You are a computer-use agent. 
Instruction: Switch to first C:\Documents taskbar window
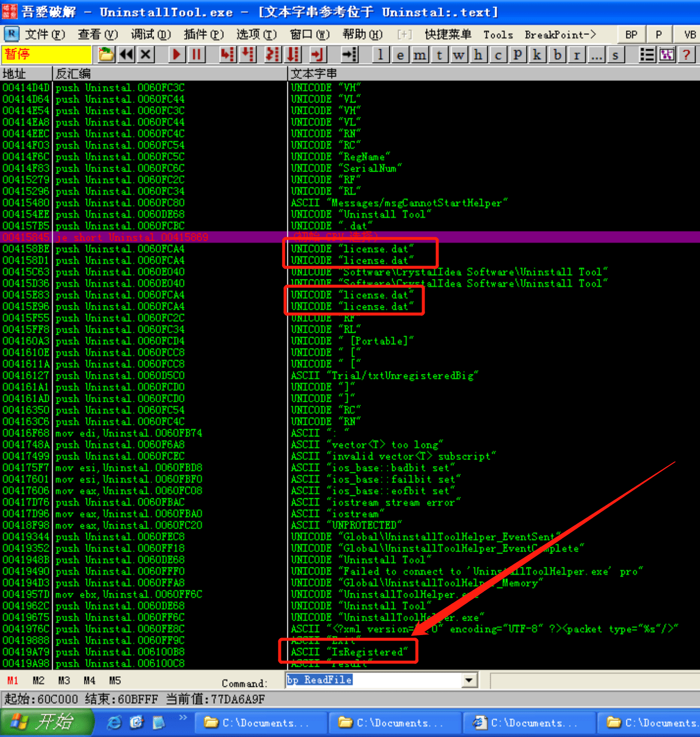261,723
